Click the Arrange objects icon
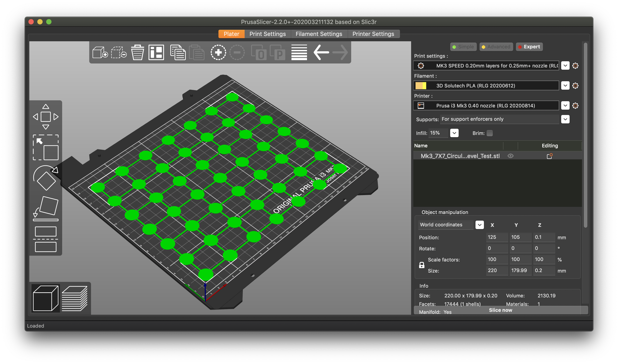This screenshot has height=364, width=618. coord(156,52)
